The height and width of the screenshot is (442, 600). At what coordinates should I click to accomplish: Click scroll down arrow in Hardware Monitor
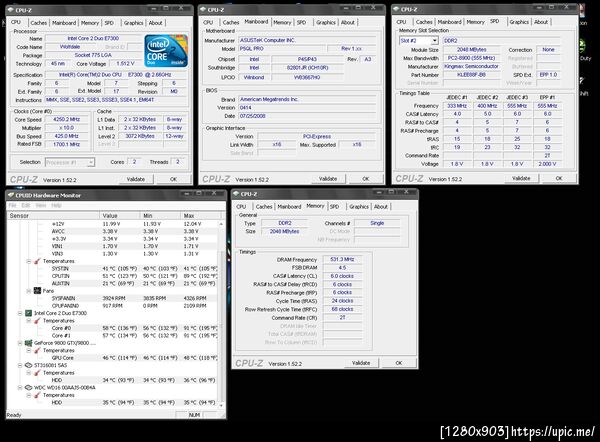(x=221, y=404)
